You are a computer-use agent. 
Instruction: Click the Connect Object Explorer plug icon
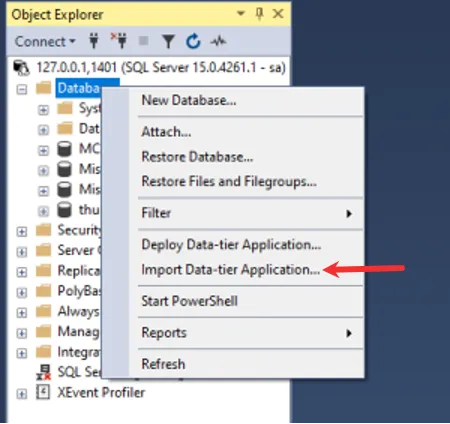click(x=94, y=41)
